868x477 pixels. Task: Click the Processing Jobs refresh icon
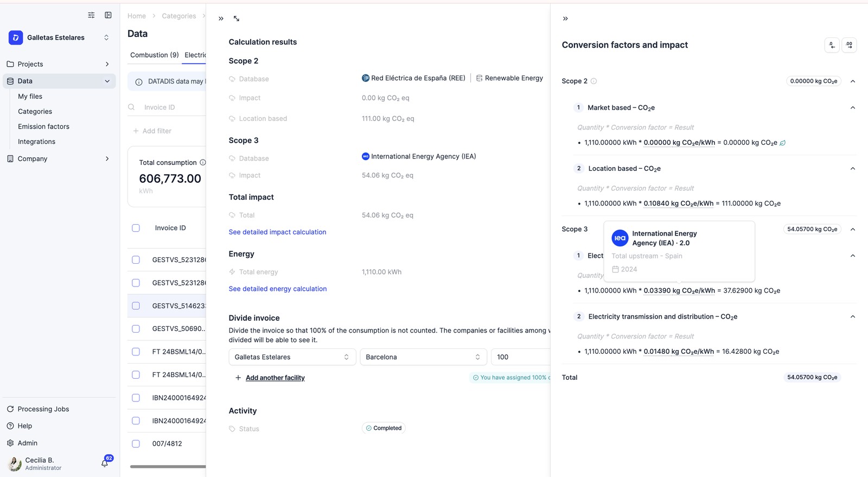(10, 409)
